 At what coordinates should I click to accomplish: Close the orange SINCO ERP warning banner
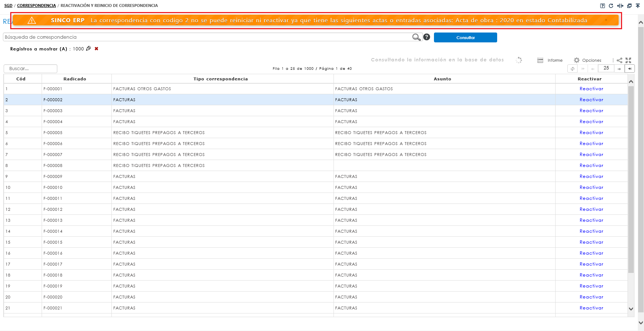[x=606, y=20]
